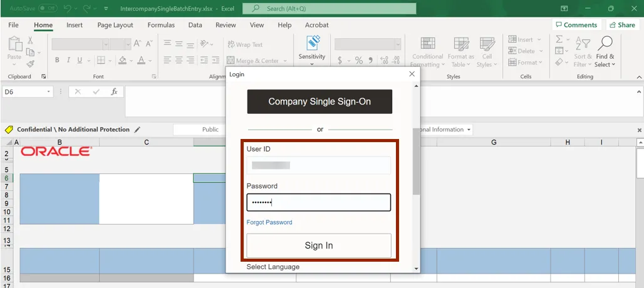Toggle bold formatting
Screen dimensions: 644x288
click(57, 60)
